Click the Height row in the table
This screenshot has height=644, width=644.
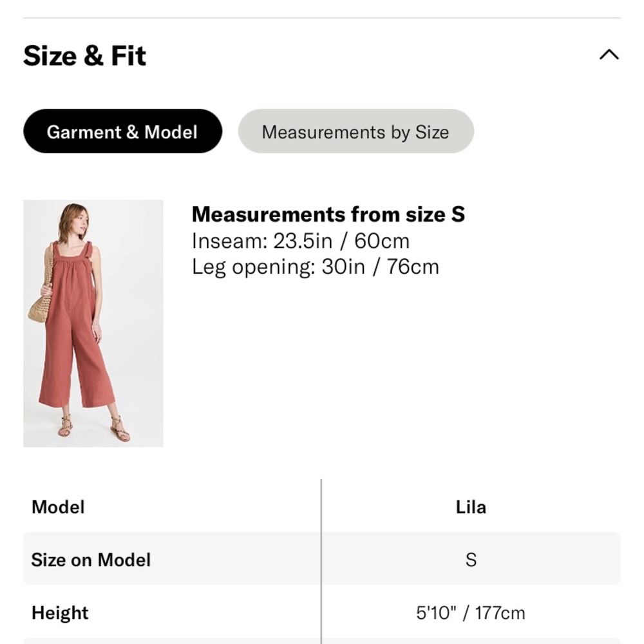(x=322, y=612)
